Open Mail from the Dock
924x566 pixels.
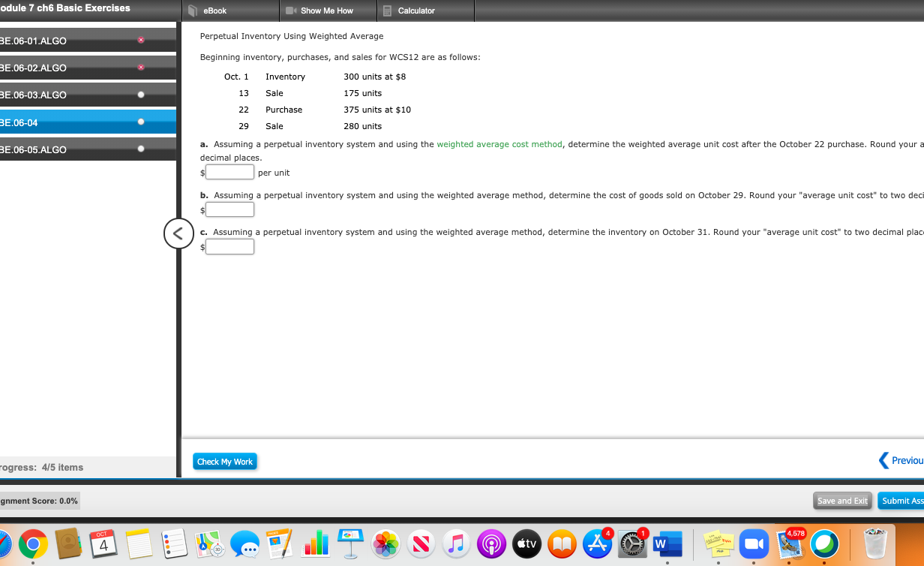click(790, 543)
